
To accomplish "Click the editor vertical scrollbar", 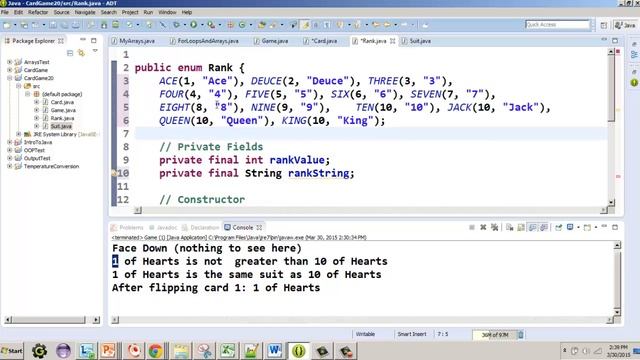I will 611,127.
